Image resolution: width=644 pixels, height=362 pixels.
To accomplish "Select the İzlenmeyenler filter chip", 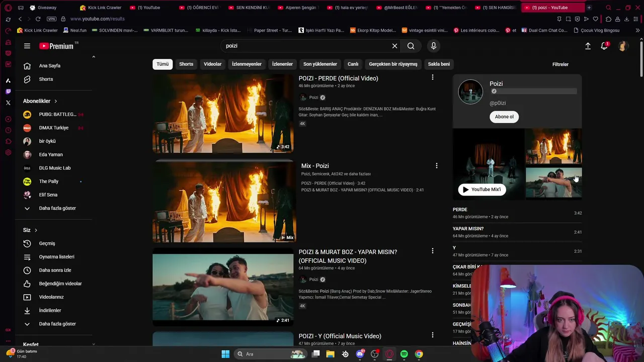I will click(x=247, y=64).
